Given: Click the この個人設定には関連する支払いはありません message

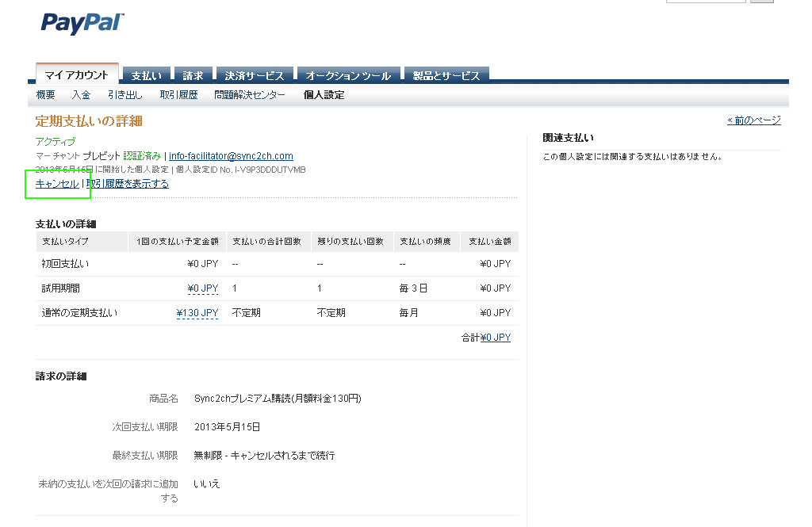Looking at the screenshot, I should 633,156.
